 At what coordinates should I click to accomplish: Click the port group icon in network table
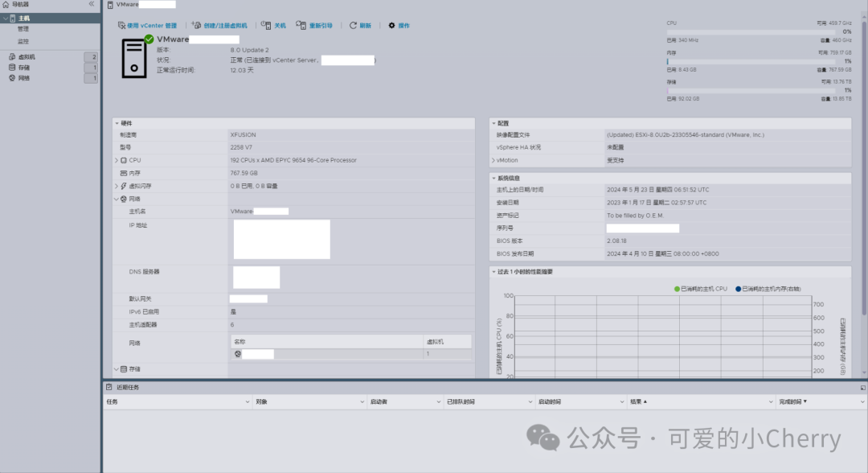(237, 354)
